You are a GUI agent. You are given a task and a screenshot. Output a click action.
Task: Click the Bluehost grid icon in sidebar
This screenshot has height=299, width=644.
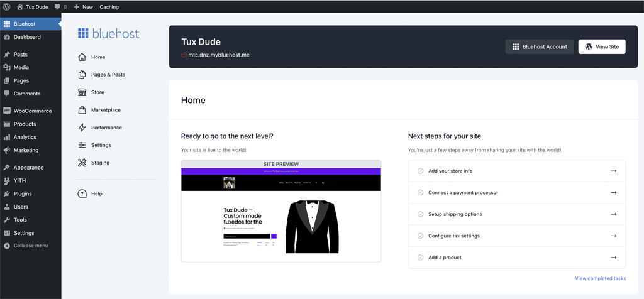(6, 24)
